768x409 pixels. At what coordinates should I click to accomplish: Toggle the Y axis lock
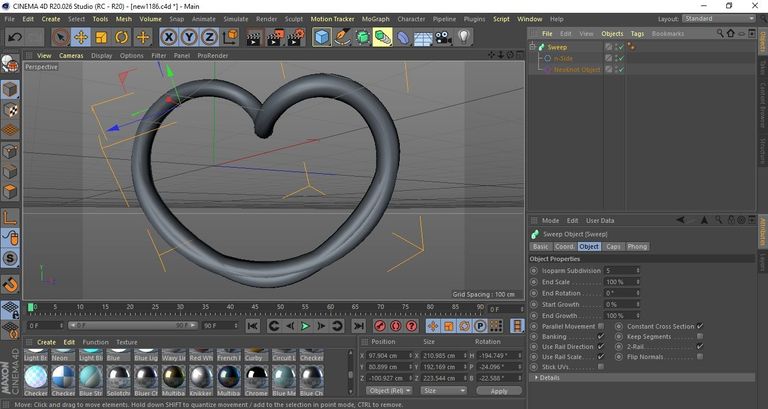tap(189, 37)
